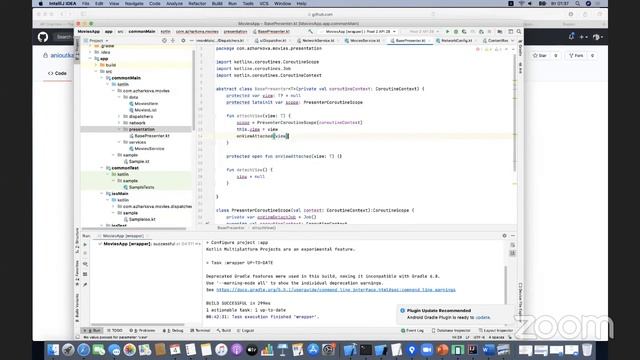Screen dimensions: 640x360
Task: Click the GitHub logo in browser window
Action: pyautogui.click(x=43, y=37)
